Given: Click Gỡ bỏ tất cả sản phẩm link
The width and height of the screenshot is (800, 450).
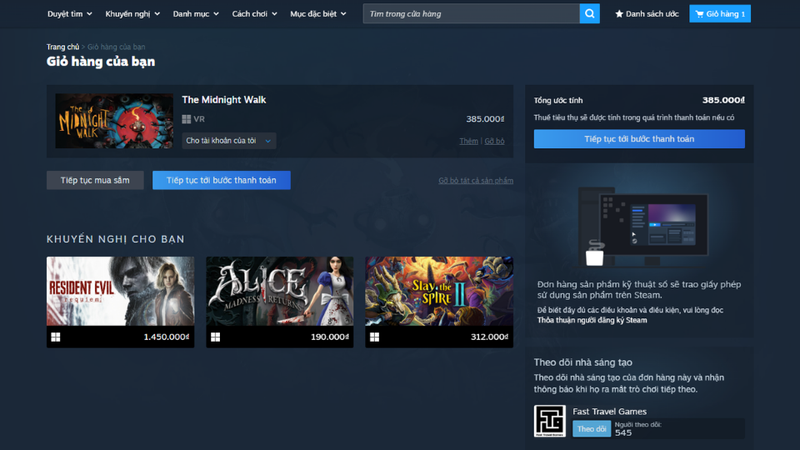Looking at the screenshot, I should (x=476, y=181).
